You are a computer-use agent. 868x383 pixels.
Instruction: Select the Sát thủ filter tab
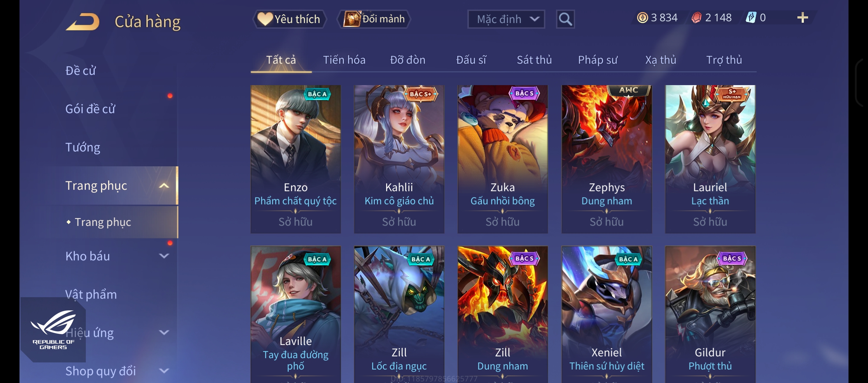[534, 60]
